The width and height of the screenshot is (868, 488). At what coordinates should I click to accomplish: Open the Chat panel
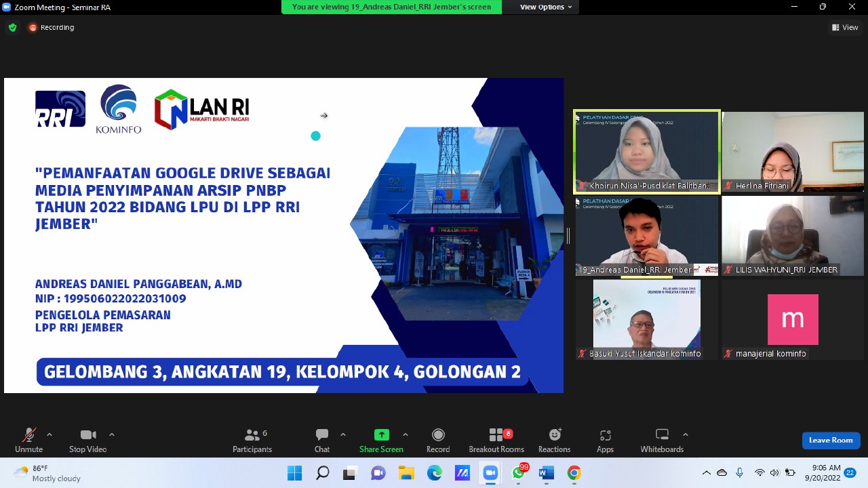click(322, 441)
